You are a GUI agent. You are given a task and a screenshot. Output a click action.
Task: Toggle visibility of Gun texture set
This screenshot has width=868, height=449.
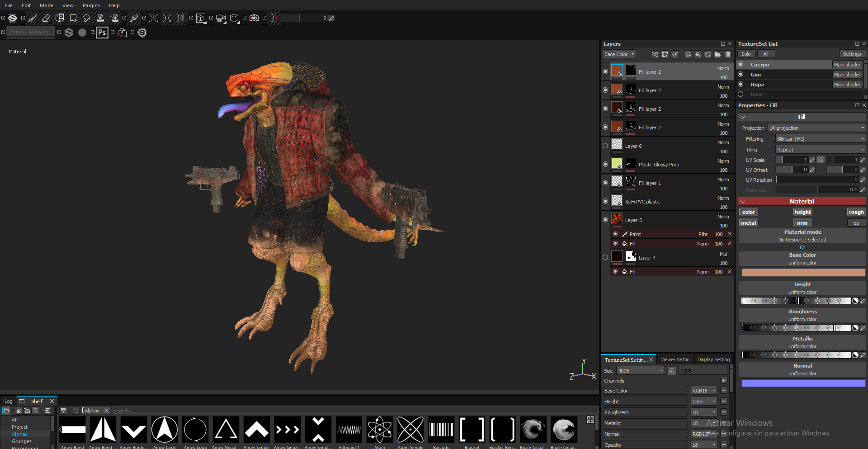pos(741,74)
